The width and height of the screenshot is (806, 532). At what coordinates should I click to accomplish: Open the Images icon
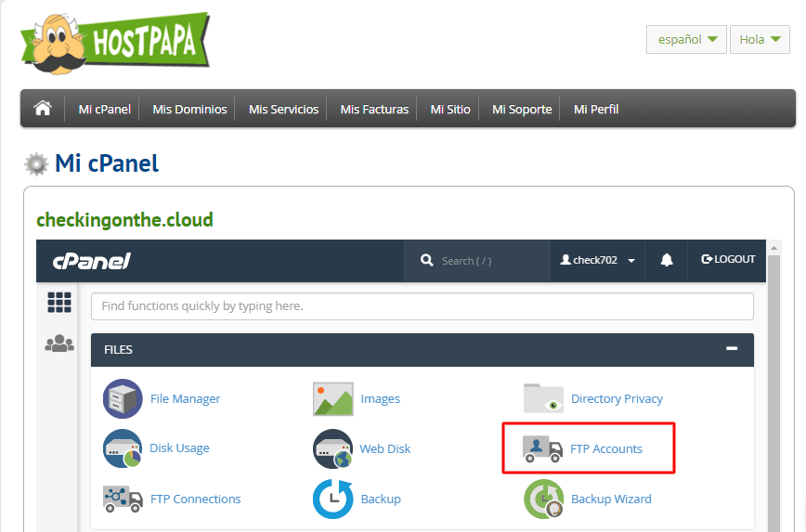tap(333, 398)
